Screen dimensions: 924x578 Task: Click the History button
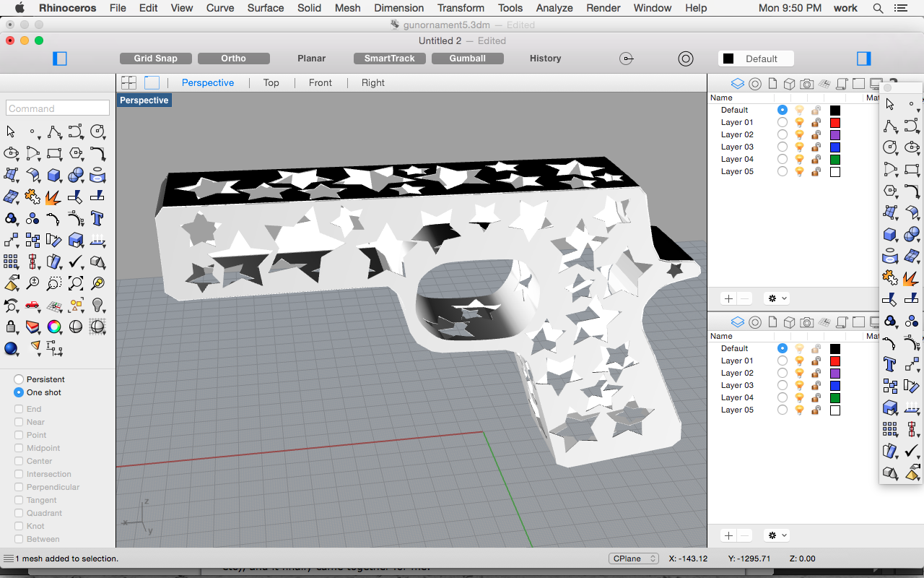click(546, 59)
